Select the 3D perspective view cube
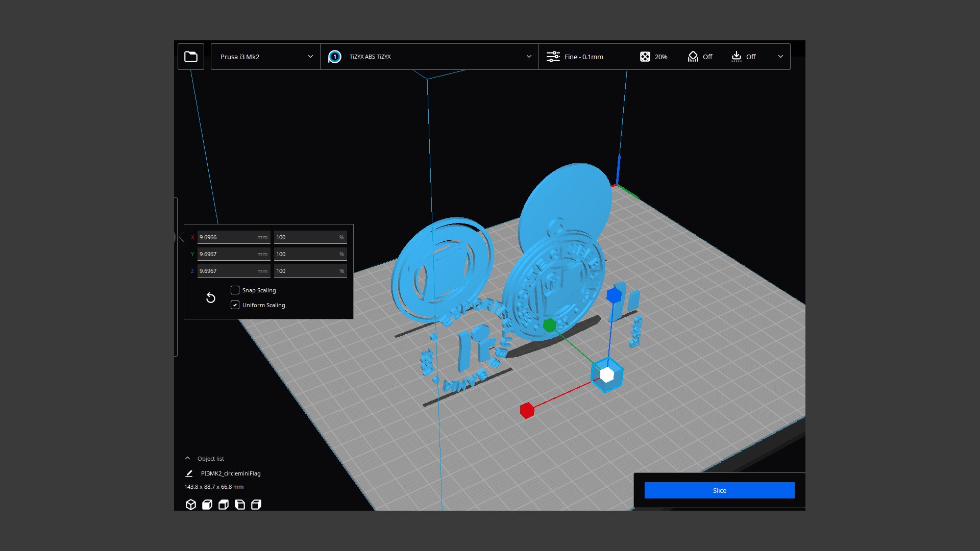Screen dimensions: 980x551 point(191,505)
